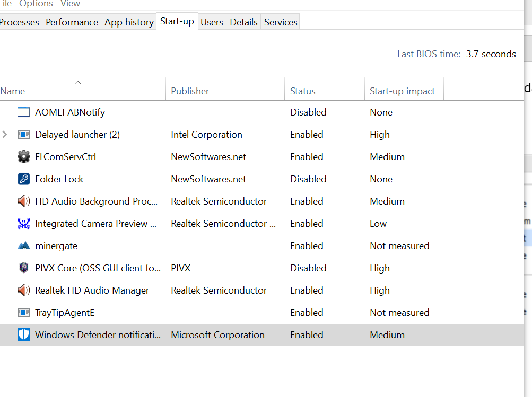Go to the Services tab

tap(281, 22)
